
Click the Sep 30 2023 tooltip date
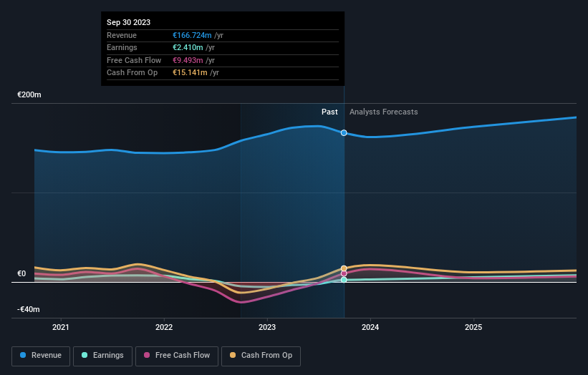tap(129, 22)
